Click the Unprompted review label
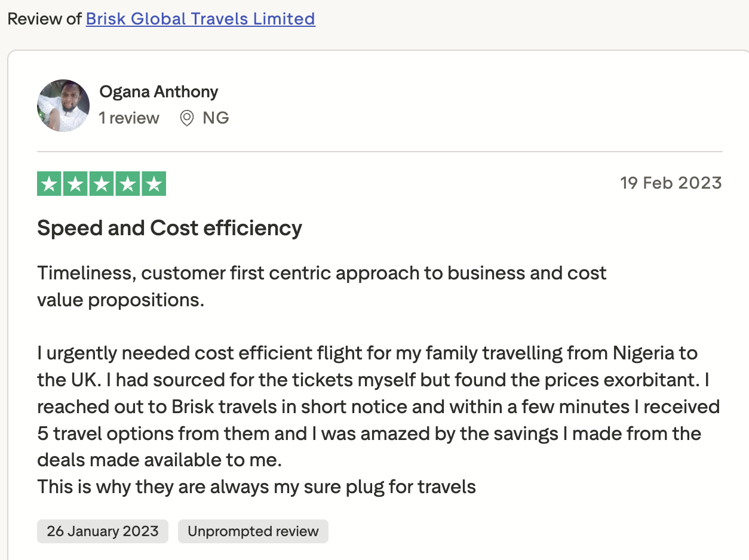 tap(253, 531)
